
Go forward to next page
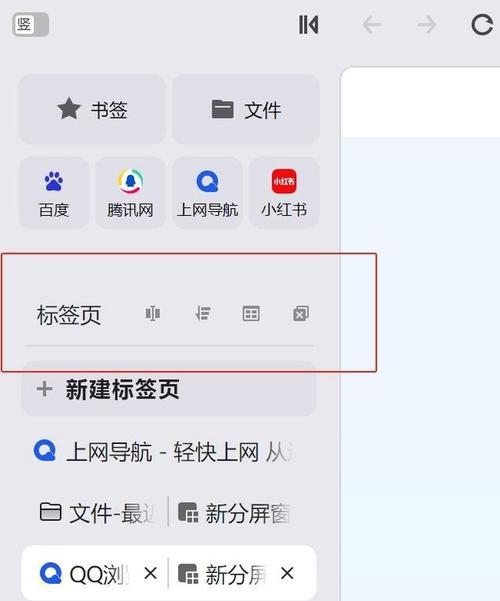(x=426, y=25)
